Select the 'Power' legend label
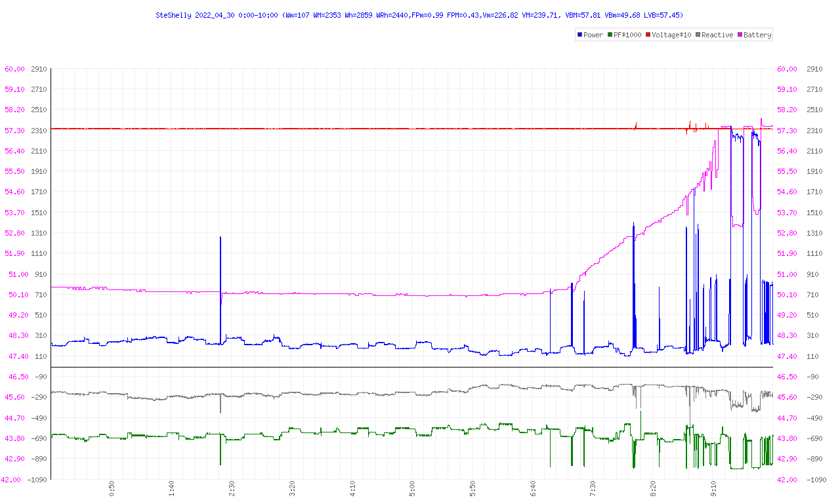 (593, 35)
